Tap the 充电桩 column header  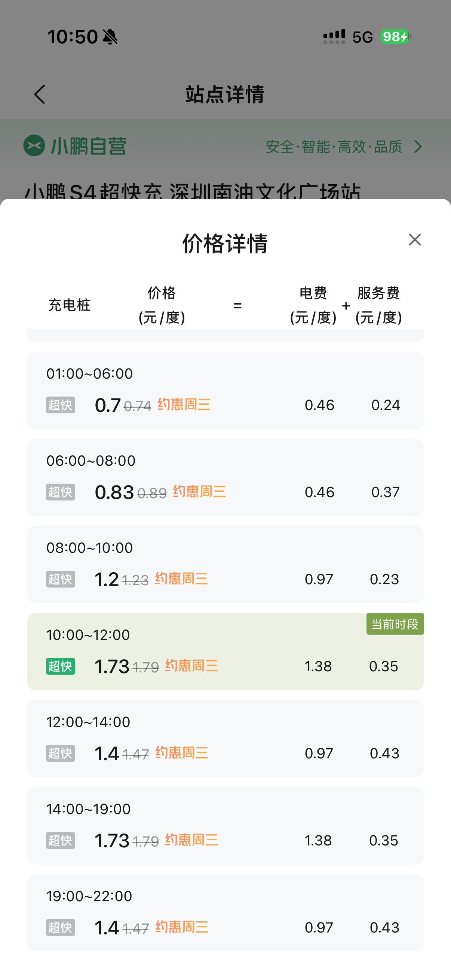tap(69, 305)
